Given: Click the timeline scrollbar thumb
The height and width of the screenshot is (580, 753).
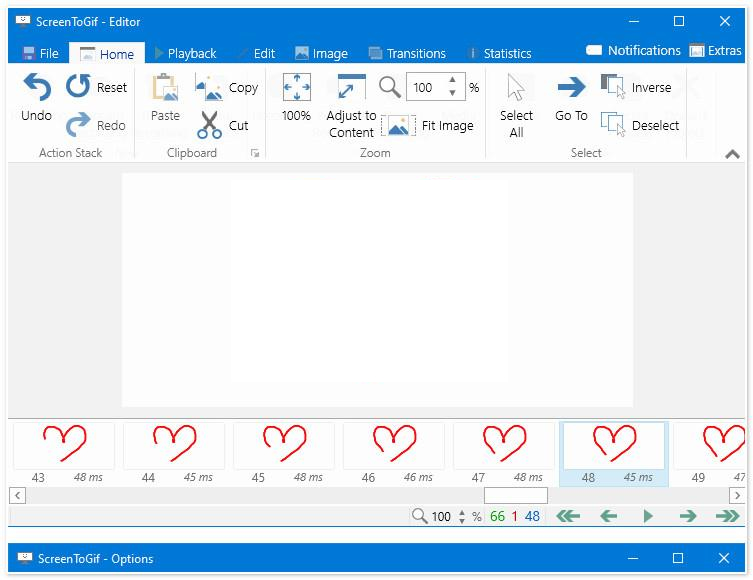Looking at the screenshot, I should click(516, 495).
